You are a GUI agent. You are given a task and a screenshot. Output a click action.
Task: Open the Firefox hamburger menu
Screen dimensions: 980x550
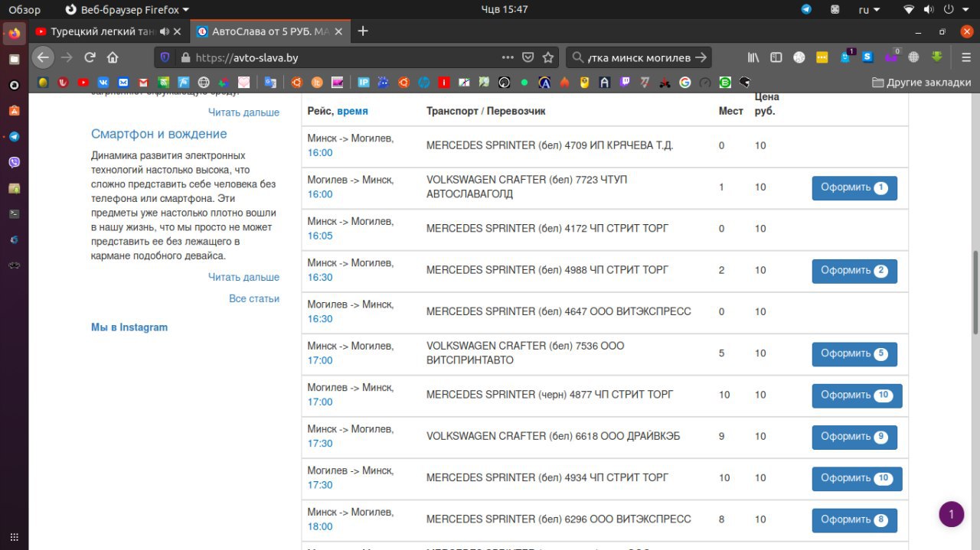[x=966, y=57]
